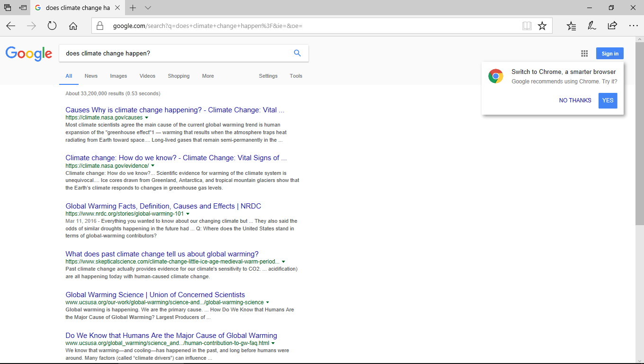
Task: Open 'Do We Know that Humans Are the Major Cause' result
Action: pos(171,336)
